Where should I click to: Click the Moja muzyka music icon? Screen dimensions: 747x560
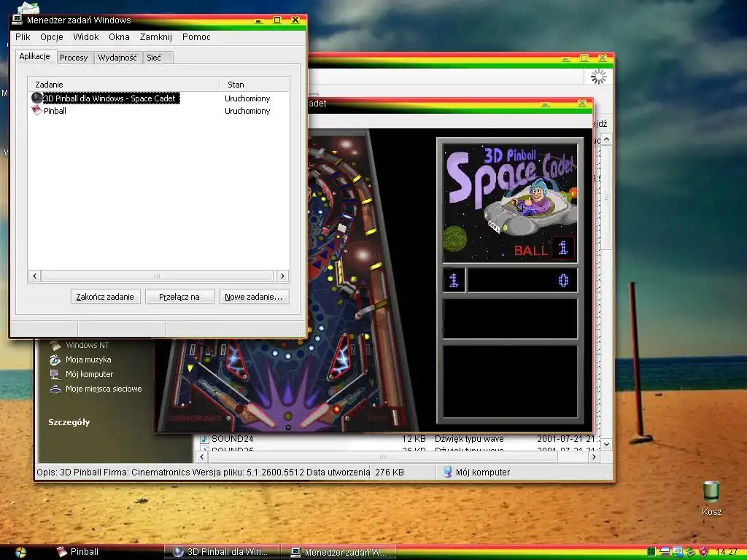click(x=55, y=359)
